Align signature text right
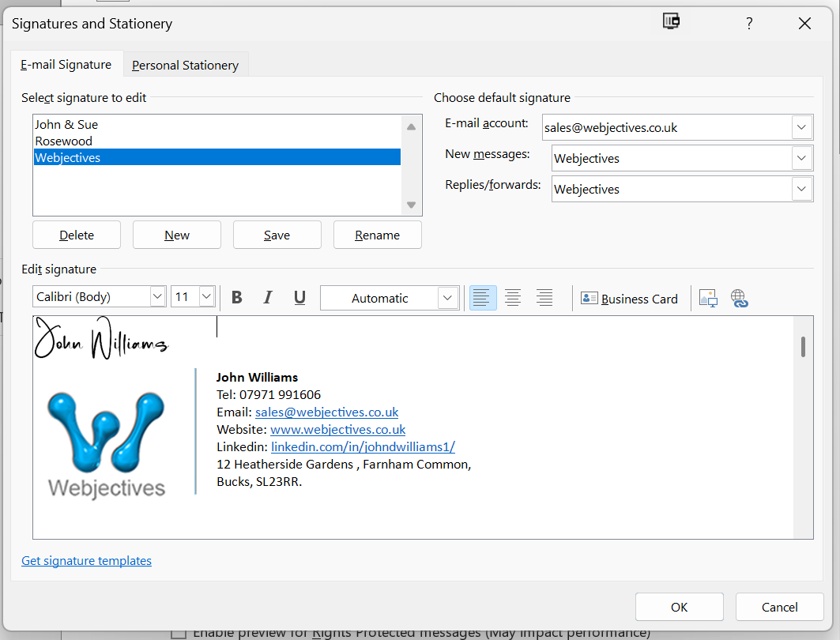This screenshot has width=840, height=640. (x=544, y=297)
